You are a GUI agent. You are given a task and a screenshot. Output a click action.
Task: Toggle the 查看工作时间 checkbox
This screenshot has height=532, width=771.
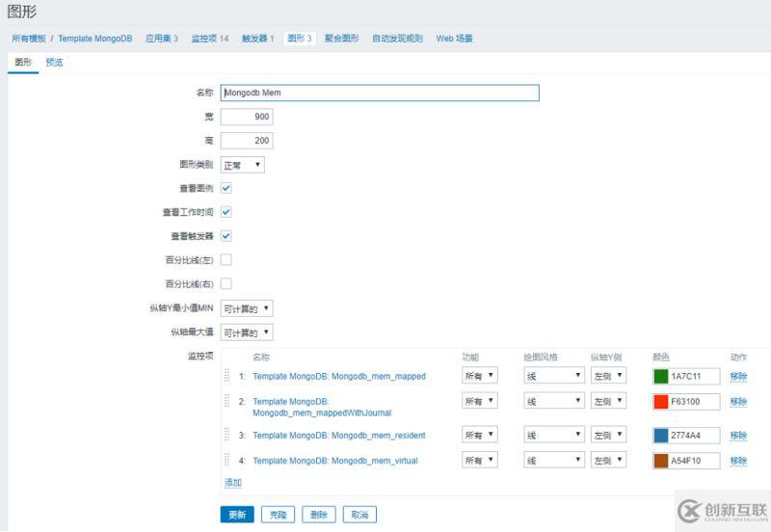226,212
